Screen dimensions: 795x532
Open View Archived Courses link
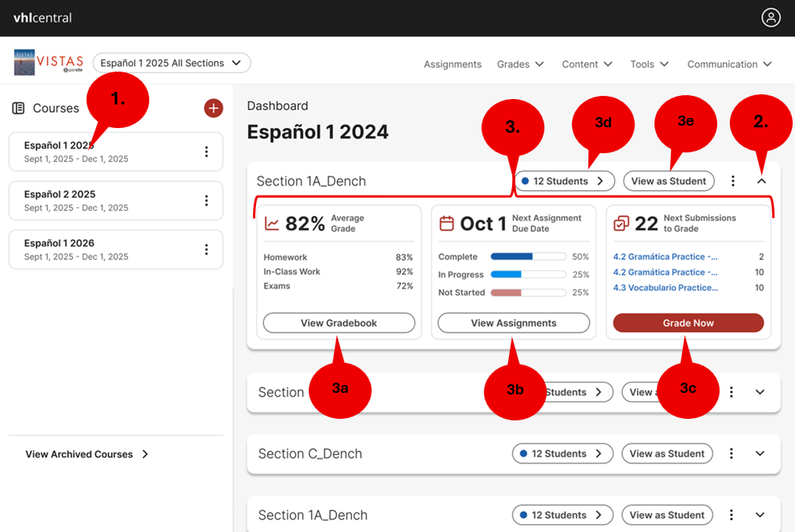point(86,454)
